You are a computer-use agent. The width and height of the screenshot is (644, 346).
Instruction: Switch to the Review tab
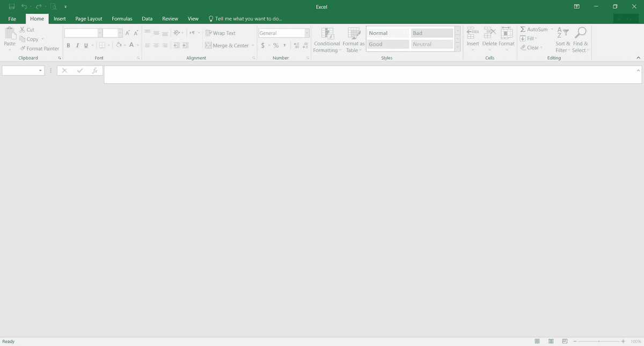point(170,19)
